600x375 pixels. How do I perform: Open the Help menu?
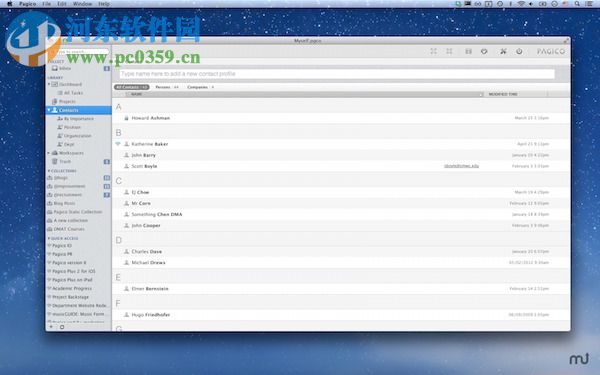pyautogui.click(x=104, y=4)
